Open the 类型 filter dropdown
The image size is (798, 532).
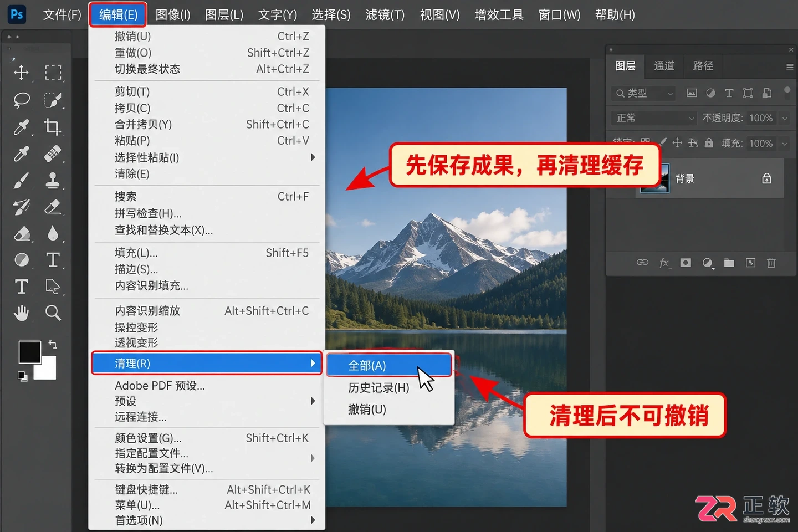point(644,93)
